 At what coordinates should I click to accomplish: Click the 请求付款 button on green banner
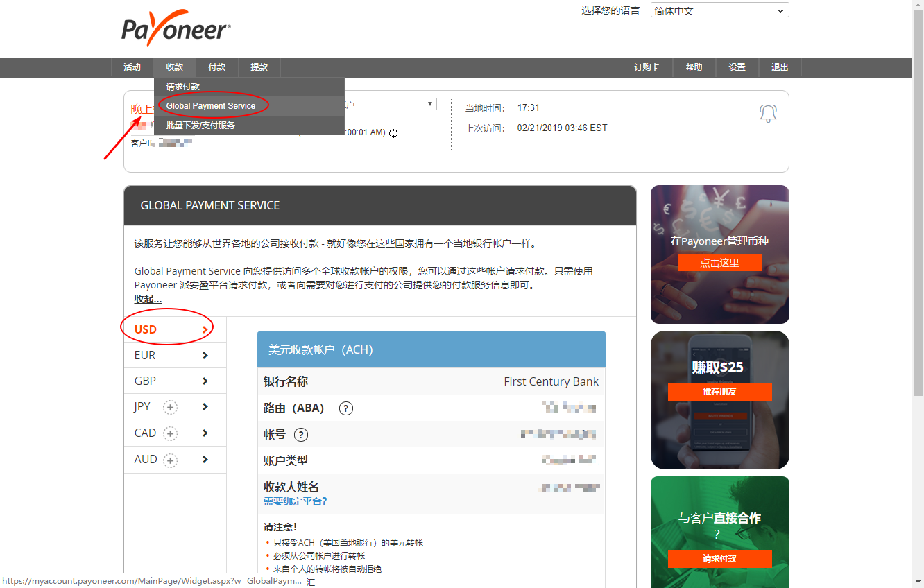click(720, 559)
